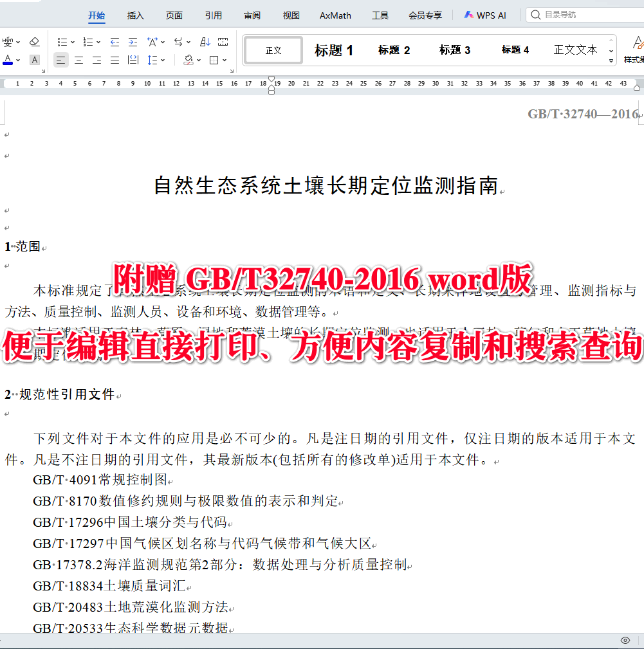Image resolution: width=644 pixels, height=649 pixels.
Task: Open the borders dropdown arrow
Action: pyautogui.click(x=223, y=60)
